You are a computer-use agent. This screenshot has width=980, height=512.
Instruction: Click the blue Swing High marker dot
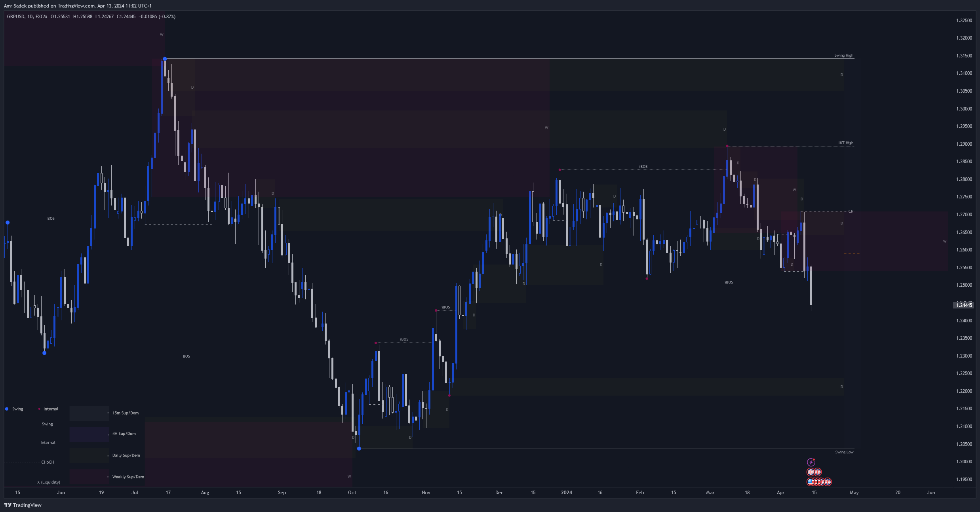165,59
